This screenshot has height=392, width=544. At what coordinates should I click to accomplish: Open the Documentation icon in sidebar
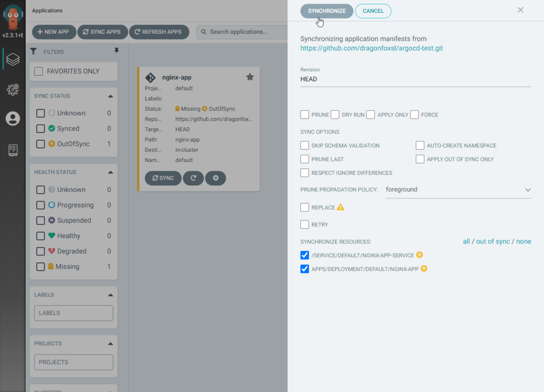[13, 150]
